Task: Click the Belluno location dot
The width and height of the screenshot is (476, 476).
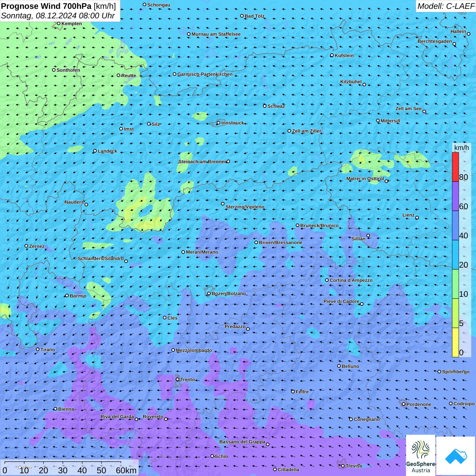Action: (x=339, y=366)
